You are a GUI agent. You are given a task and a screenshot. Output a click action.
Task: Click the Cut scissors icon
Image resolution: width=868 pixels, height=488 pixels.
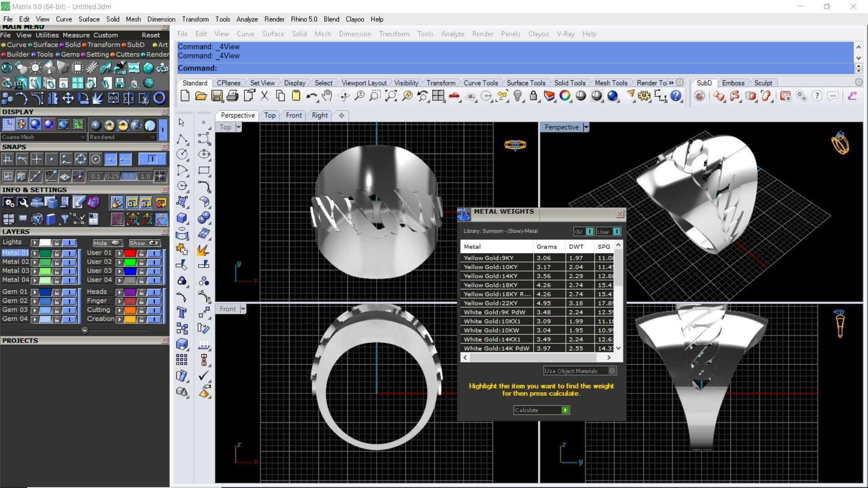pyautogui.click(x=264, y=96)
